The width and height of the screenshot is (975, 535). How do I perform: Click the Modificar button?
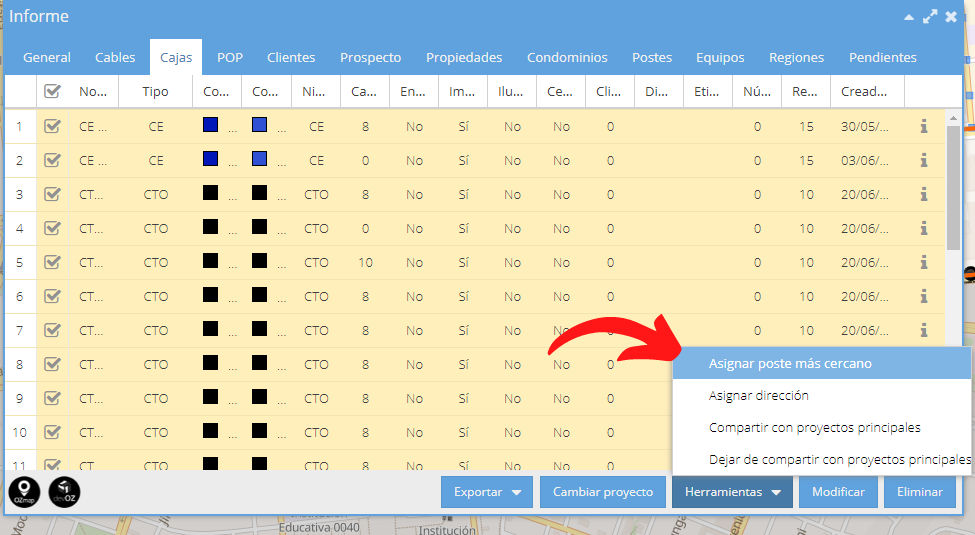pos(838,492)
